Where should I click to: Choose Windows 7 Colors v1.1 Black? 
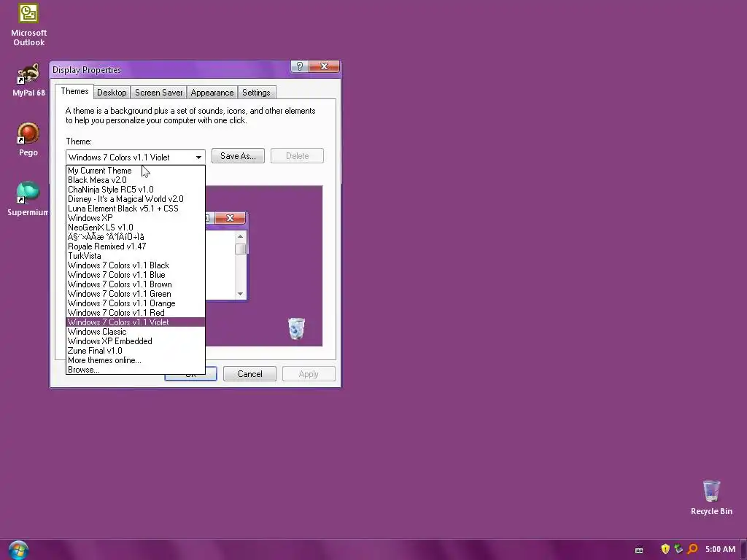tap(135, 265)
